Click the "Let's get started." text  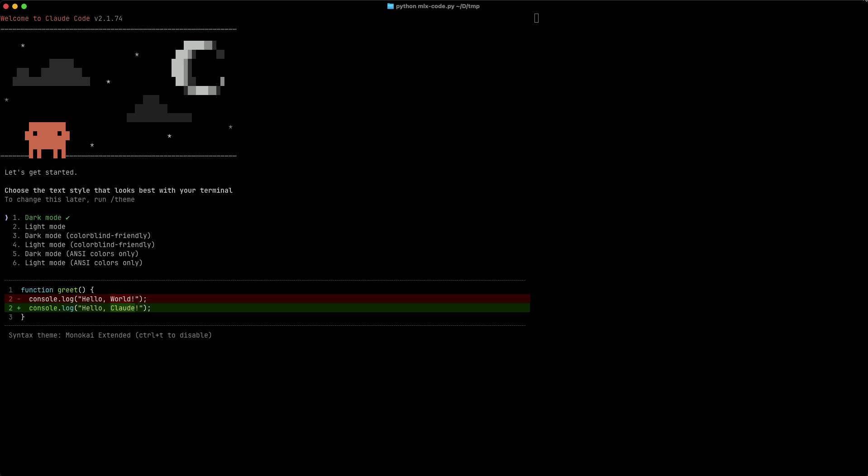[41, 172]
